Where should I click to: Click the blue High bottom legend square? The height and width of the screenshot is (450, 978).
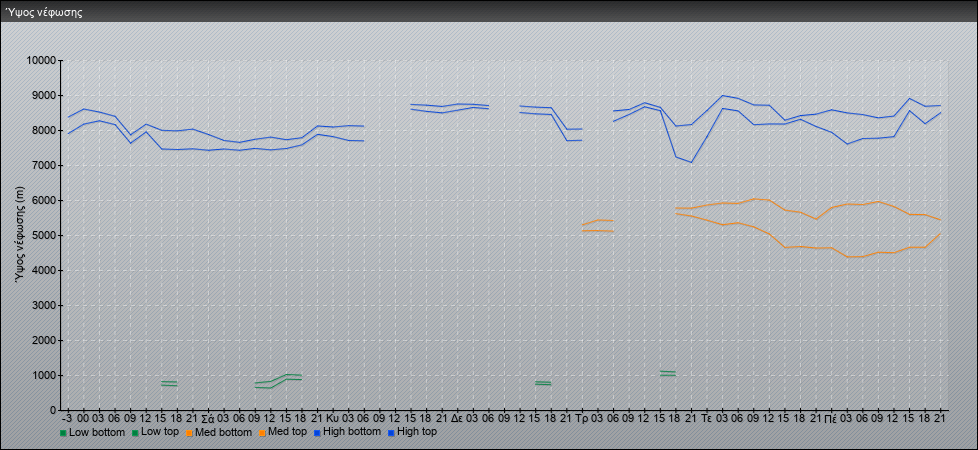[x=318, y=433]
